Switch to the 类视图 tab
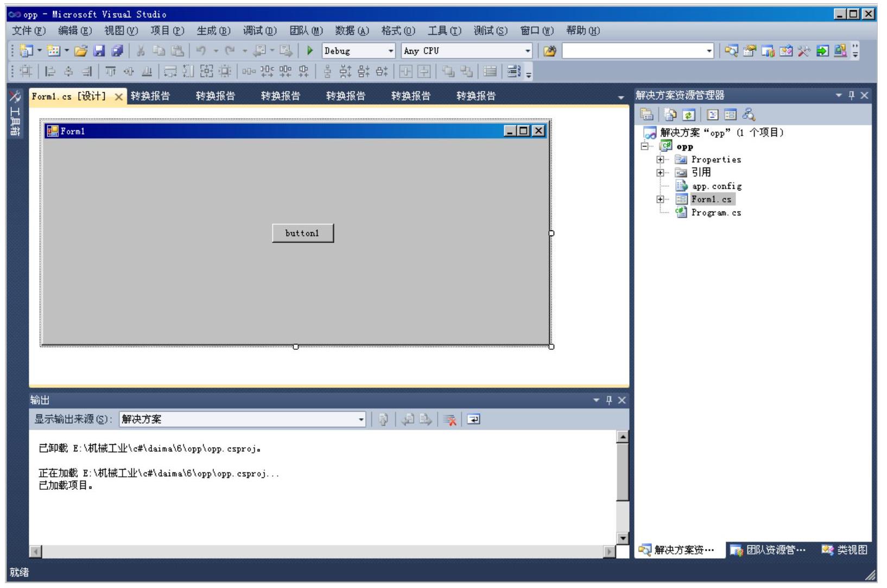 click(845, 550)
